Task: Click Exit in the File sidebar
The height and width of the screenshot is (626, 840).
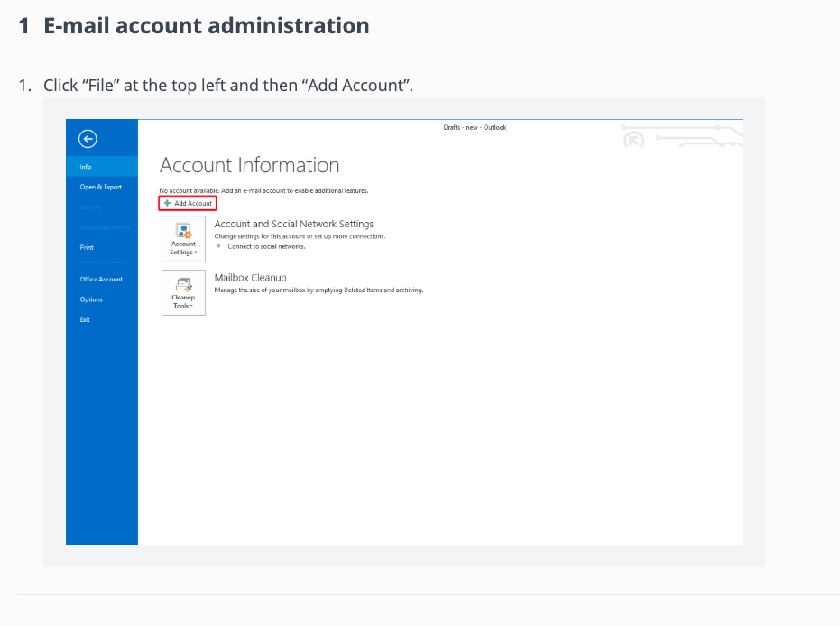Action: pyautogui.click(x=85, y=319)
